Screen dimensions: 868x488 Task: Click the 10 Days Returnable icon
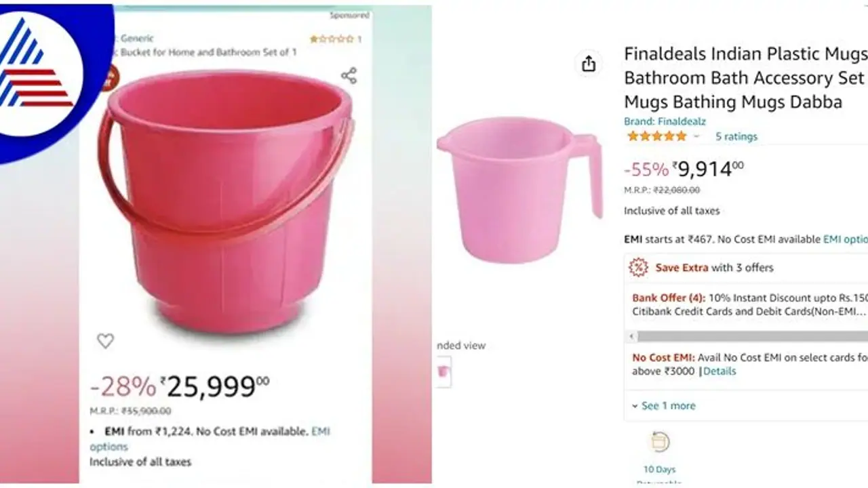[659, 443]
